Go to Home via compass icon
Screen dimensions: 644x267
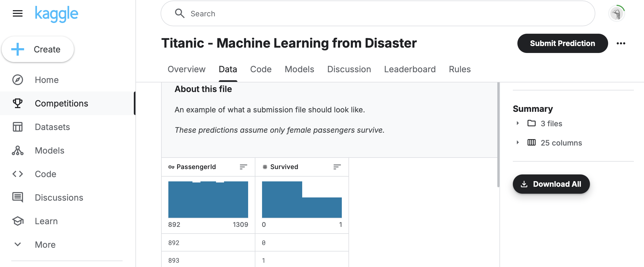18,80
